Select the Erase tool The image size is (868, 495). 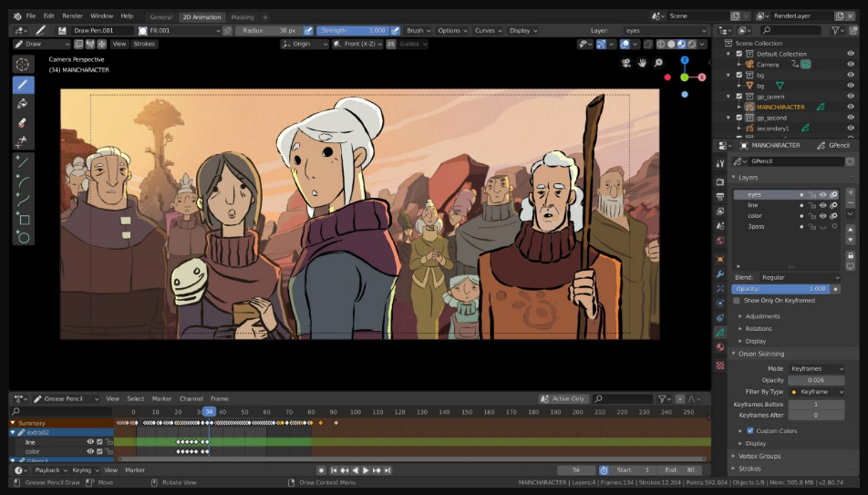pyautogui.click(x=23, y=122)
